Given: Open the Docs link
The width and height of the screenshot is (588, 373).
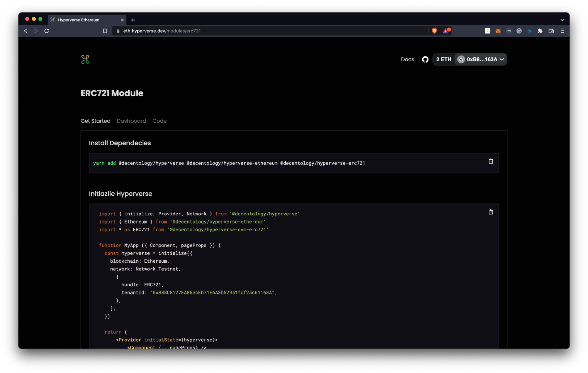Looking at the screenshot, I should tap(407, 59).
